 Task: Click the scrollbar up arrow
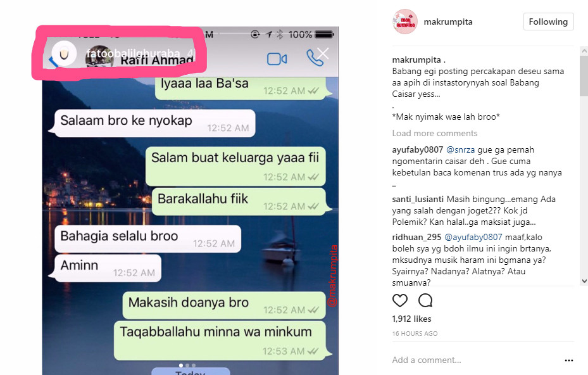pyautogui.click(x=584, y=50)
